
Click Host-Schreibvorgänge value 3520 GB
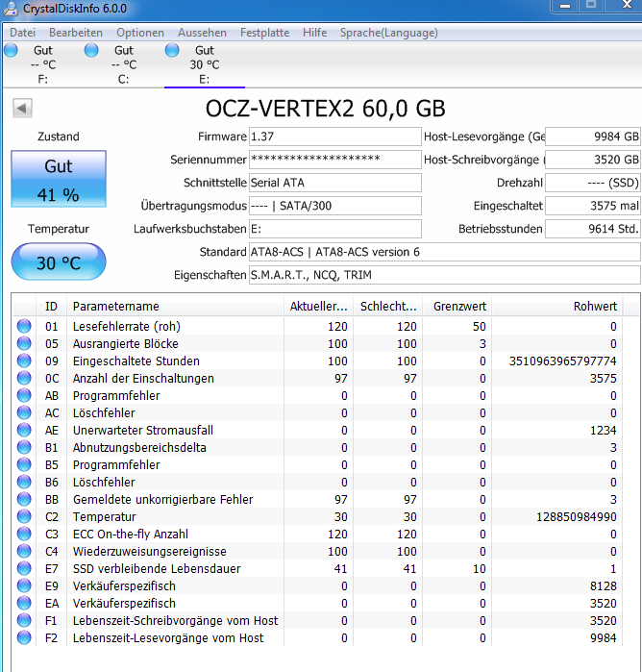point(593,160)
